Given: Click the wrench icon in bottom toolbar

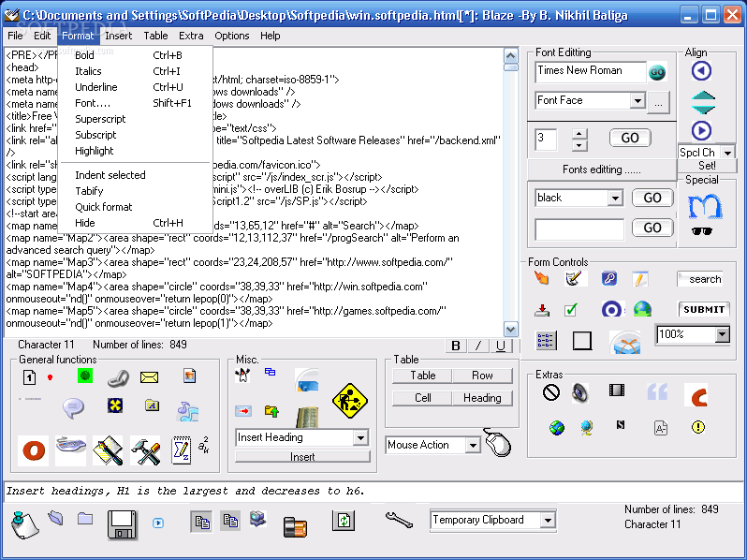Looking at the screenshot, I should (x=399, y=520).
